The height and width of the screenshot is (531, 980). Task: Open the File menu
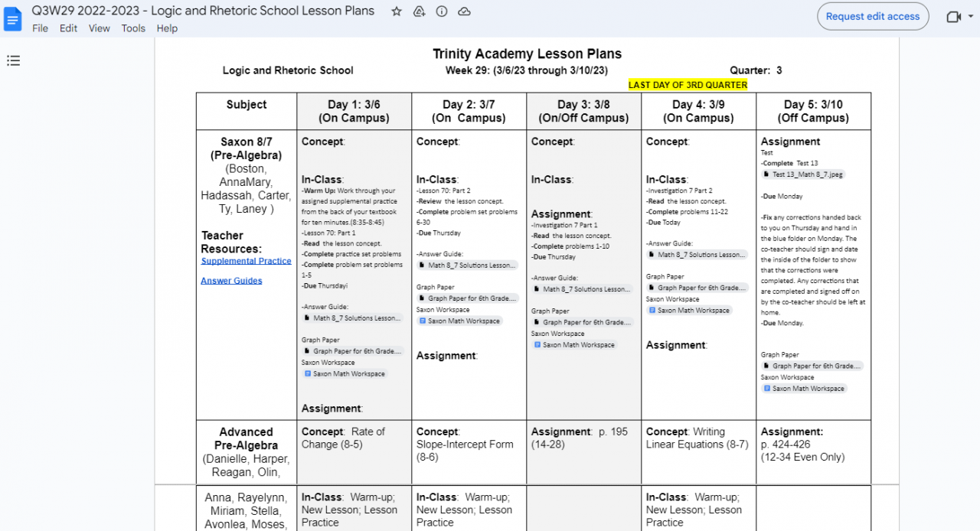tap(39, 28)
